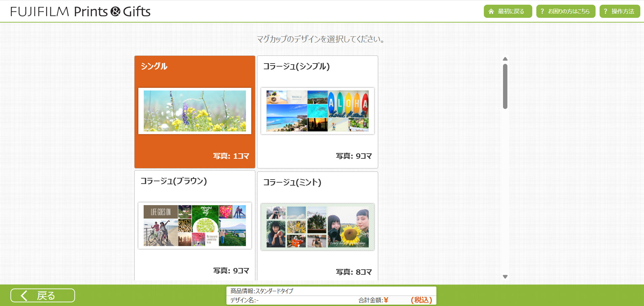644x306 pixels.
Task: Click the design list scrollbar thumb
Action: [x=505, y=86]
